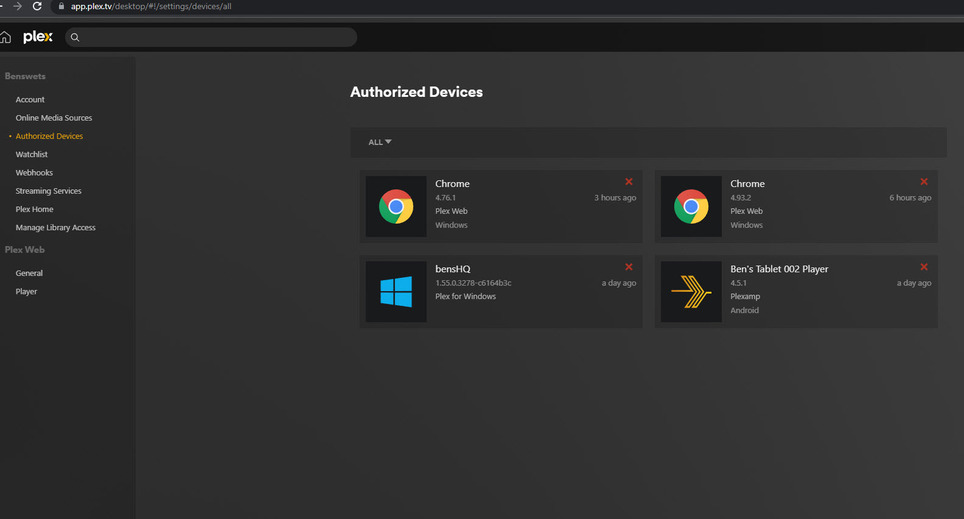
Task: Click Ben's Tablet 002 Player name
Action: 779,269
